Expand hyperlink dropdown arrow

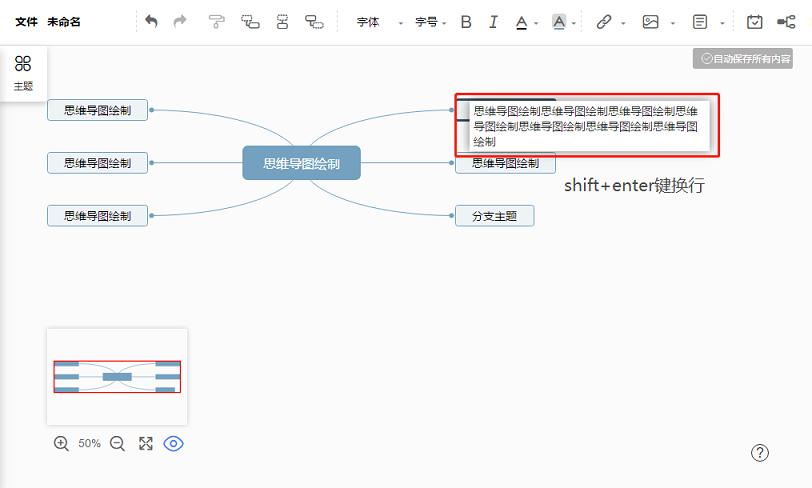623,23
